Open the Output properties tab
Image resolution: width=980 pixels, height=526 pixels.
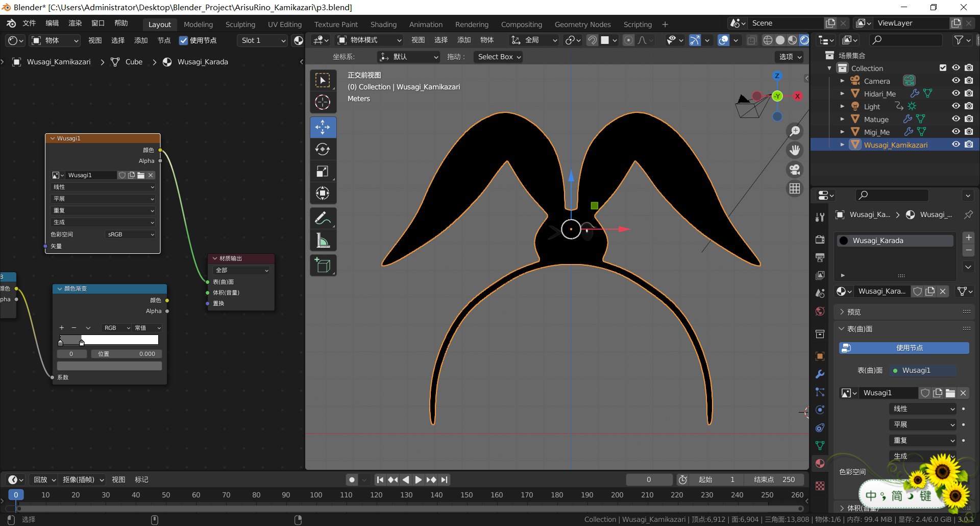click(x=820, y=257)
